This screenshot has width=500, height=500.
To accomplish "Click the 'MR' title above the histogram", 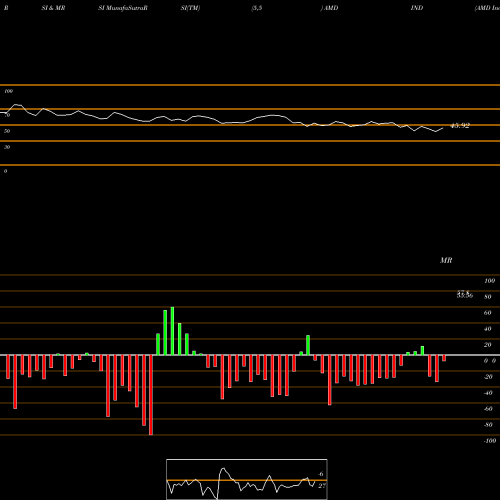I will 446,260.
